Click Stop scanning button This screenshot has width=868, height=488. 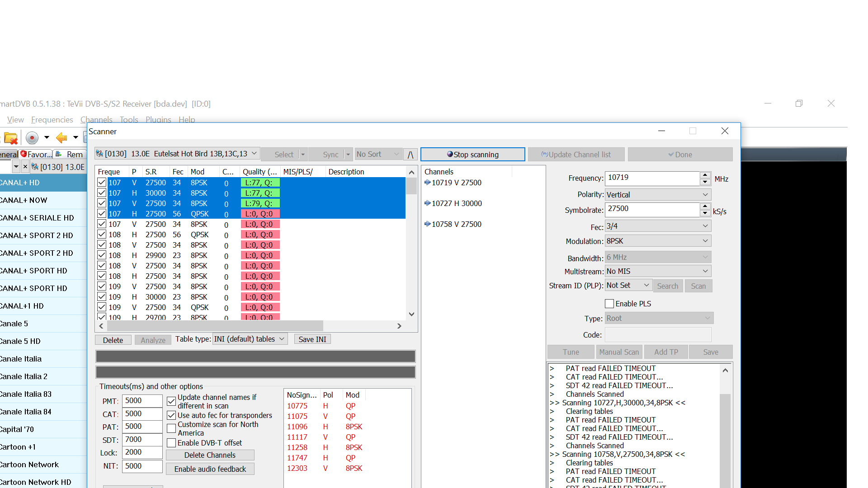click(472, 155)
